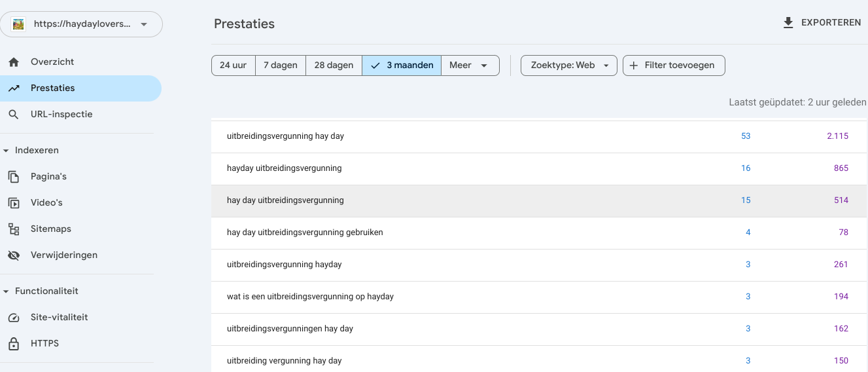
Task: Click the Prestaties page heading
Action: point(244,24)
